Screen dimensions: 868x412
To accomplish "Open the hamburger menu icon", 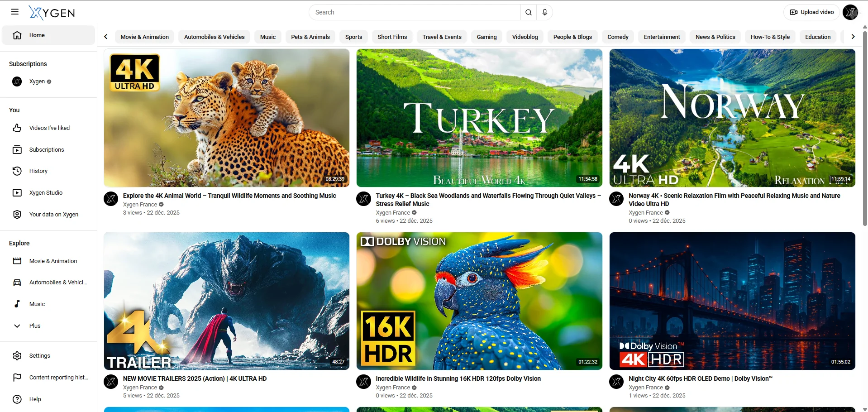I will click(x=15, y=12).
